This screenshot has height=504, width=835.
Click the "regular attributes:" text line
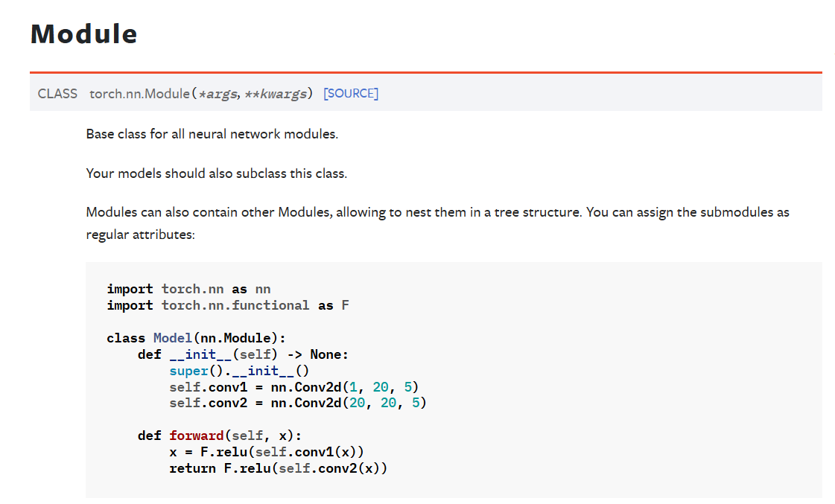140,235
